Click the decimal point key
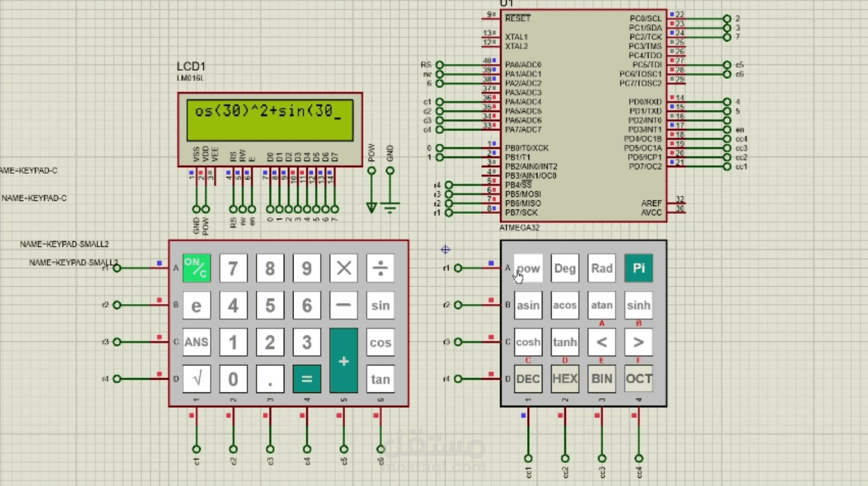The image size is (868, 486). pyautogui.click(x=270, y=379)
